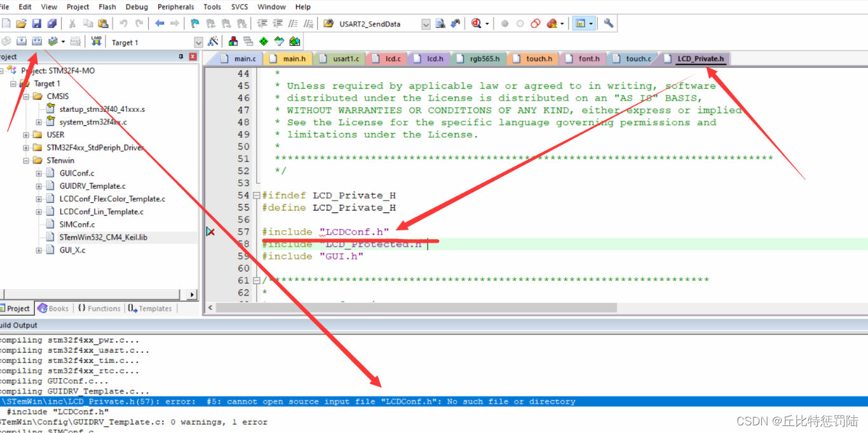Expand the GUIConf.c file node
The height and width of the screenshot is (433, 868).
39,173
